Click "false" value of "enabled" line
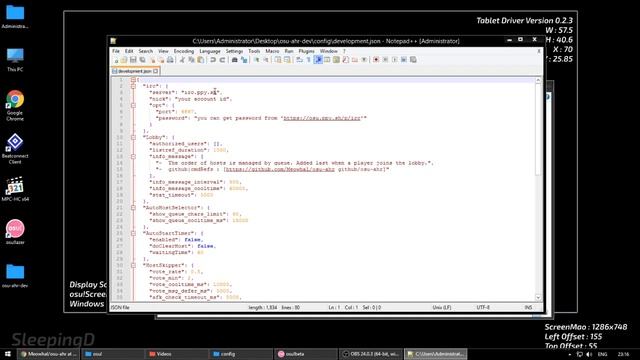The height and width of the screenshot is (360, 640). coord(192,240)
